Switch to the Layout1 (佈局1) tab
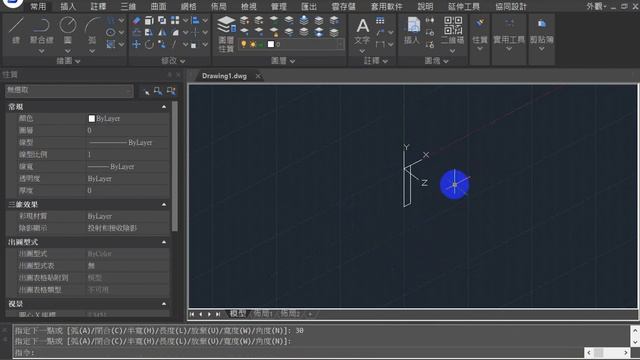Viewport: 640px width, 360px height. 263,313
